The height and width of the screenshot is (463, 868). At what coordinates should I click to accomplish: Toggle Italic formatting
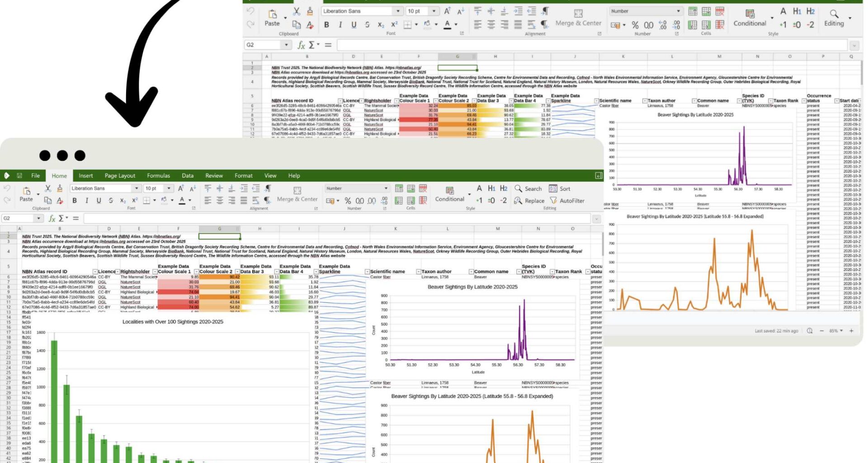click(x=86, y=199)
